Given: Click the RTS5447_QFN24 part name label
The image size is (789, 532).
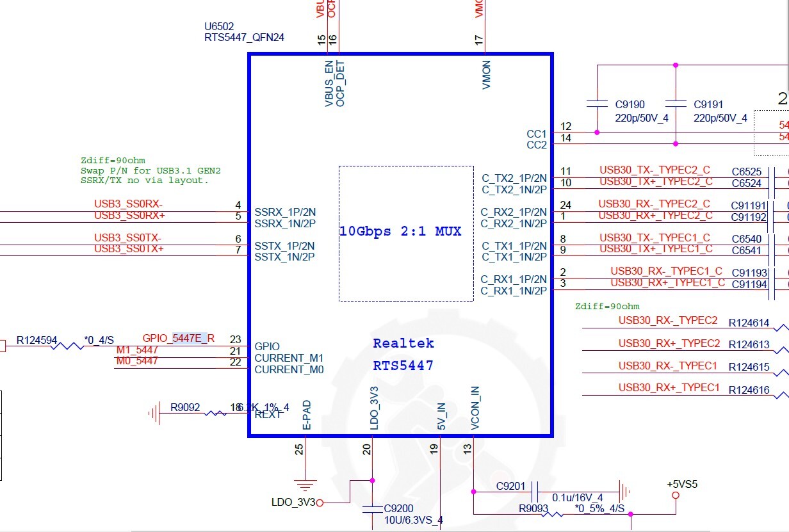Looking at the screenshot, I should click(x=244, y=38).
